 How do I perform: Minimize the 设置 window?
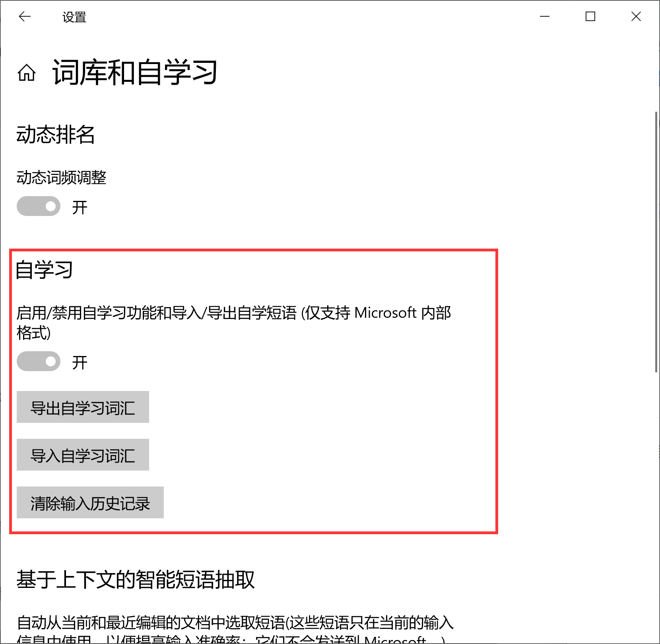tap(545, 16)
